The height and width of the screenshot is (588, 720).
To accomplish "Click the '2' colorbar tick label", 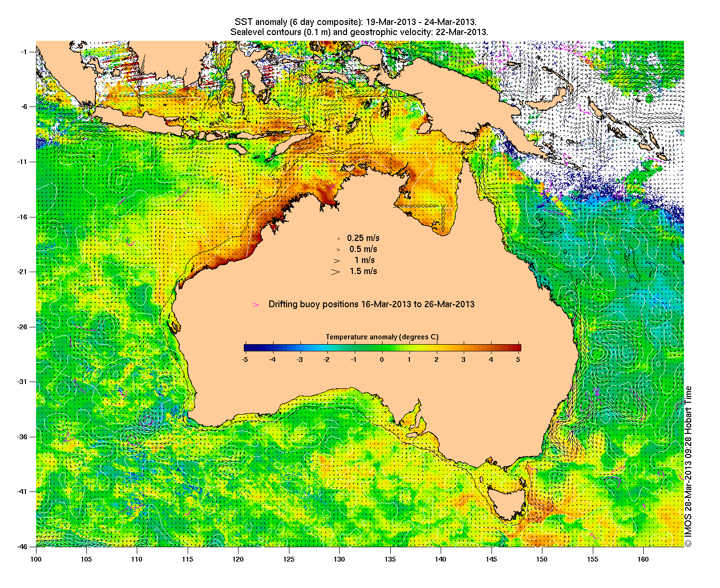I will click(437, 359).
